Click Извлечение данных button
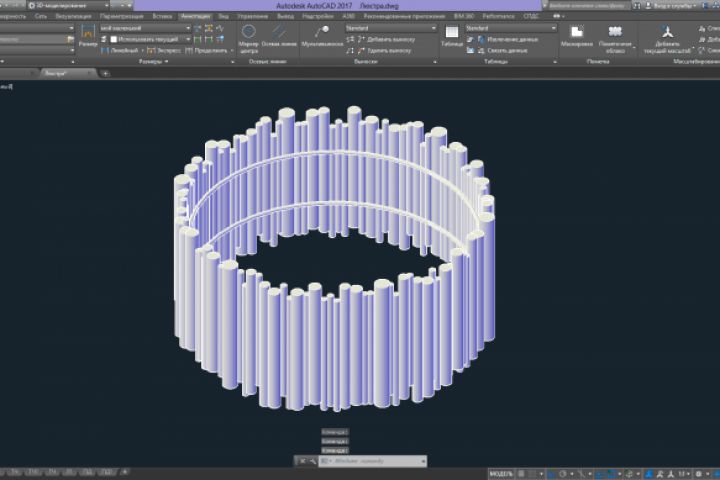 point(511,39)
